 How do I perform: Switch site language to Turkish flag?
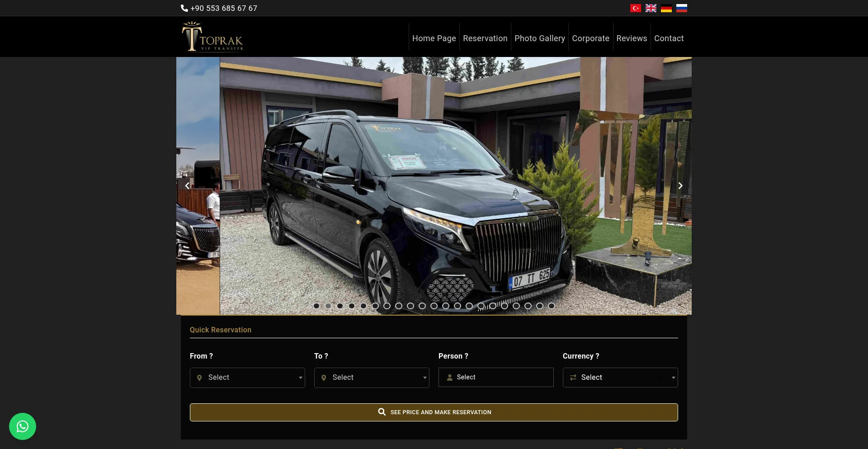635,8
